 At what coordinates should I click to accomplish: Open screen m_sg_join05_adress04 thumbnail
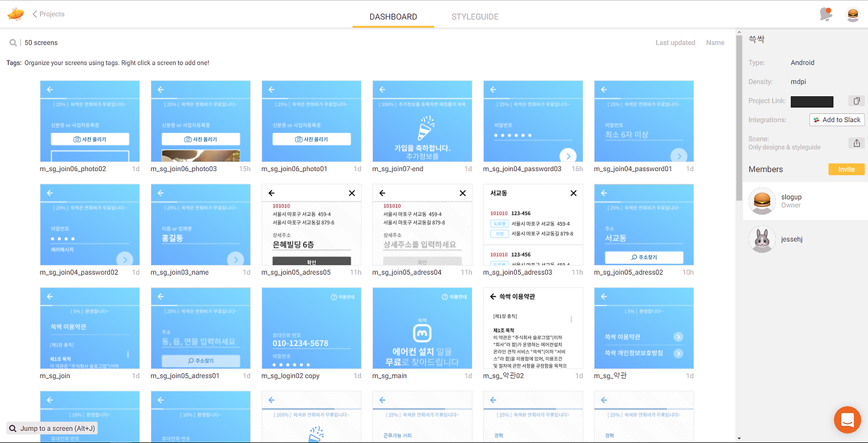click(x=422, y=225)
